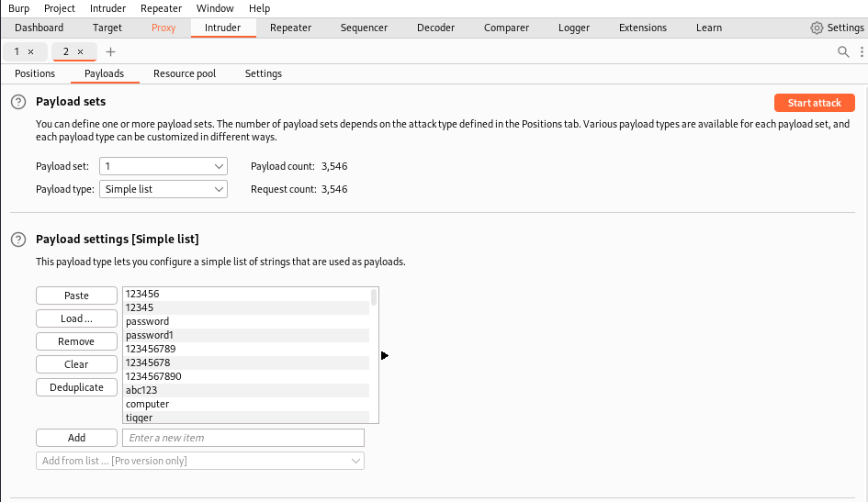Screen dimensions: 868x502
Task: Open the Help menu
Action: coord(259,8)
